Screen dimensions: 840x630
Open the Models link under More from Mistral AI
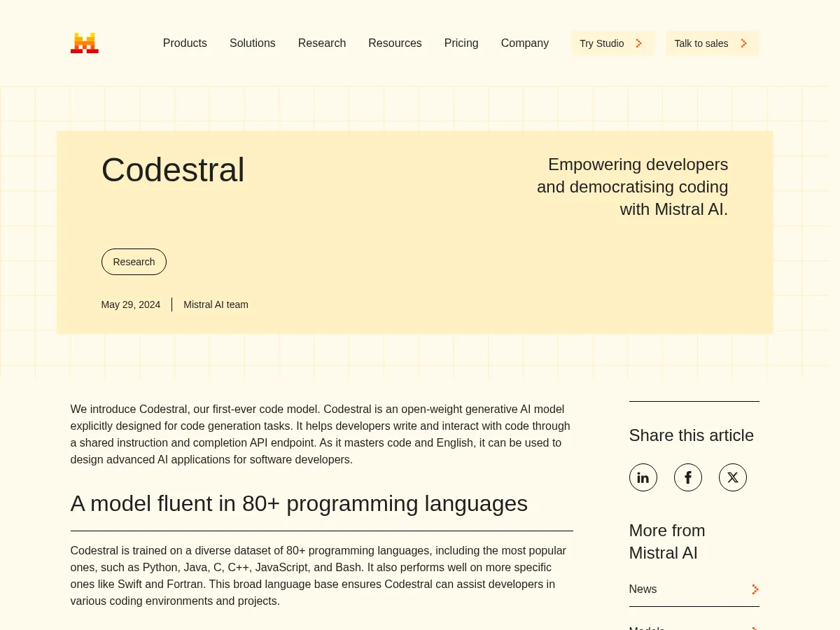point(646,627)
